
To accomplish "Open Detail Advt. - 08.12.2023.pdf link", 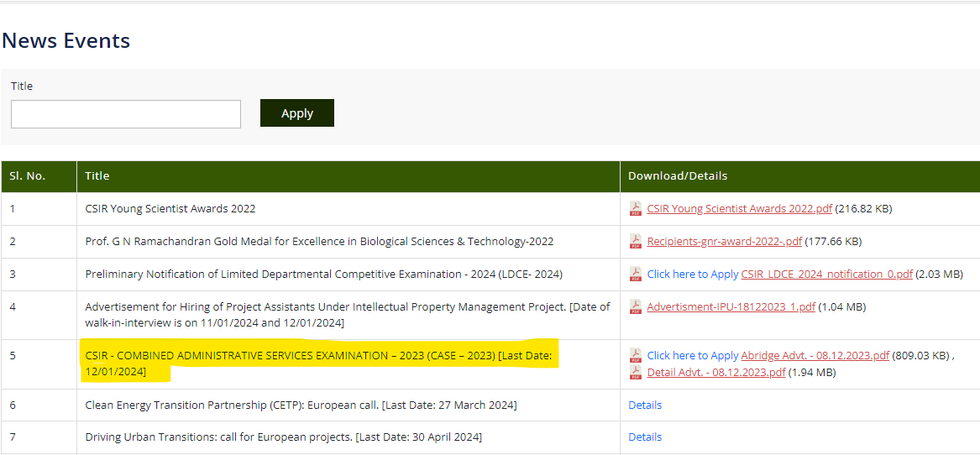I will (716, 373).
